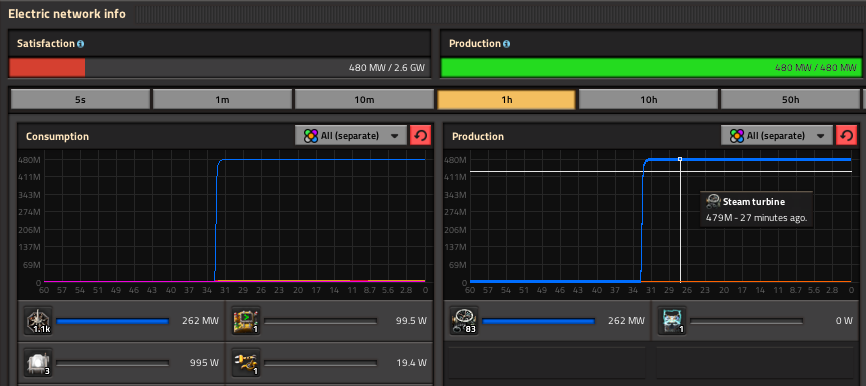The width and height of the screenshot is (866, 386).
Task: Click the Satisfaction info icon
Action: point(81,44)
